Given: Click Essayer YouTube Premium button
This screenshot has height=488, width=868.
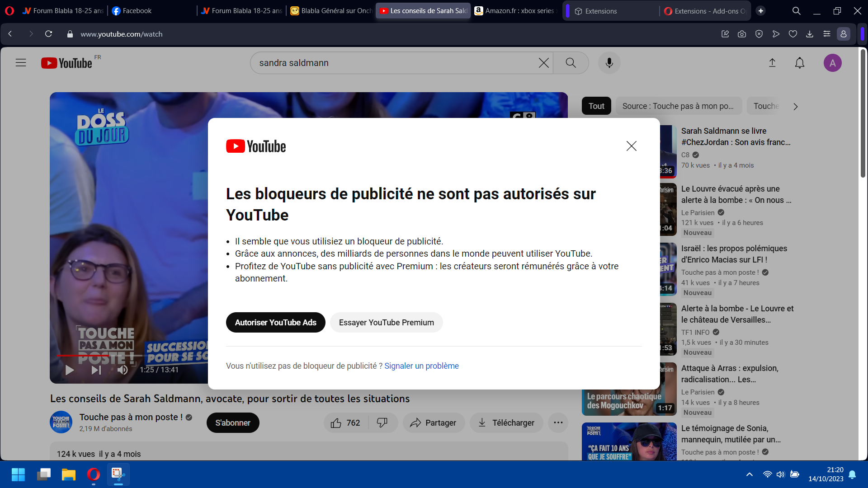Looking at the screenshot, I should coord(386,323).
